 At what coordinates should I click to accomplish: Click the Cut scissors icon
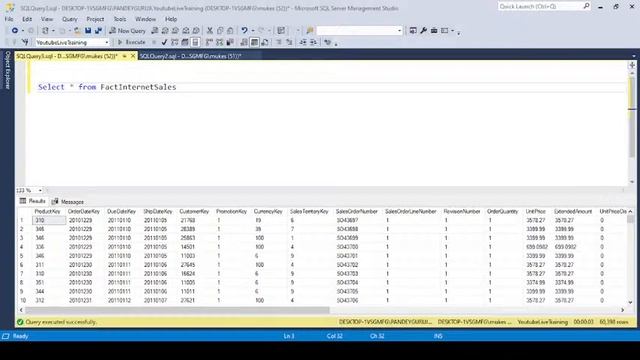(x=210, y=31)
